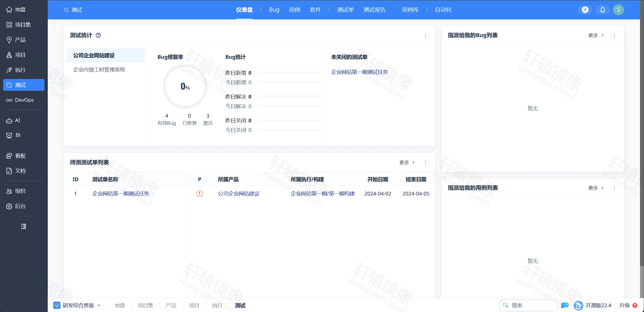Select the 测试 QA sidebar item
The width and height of the screenshot is (644, 312).
24,85
